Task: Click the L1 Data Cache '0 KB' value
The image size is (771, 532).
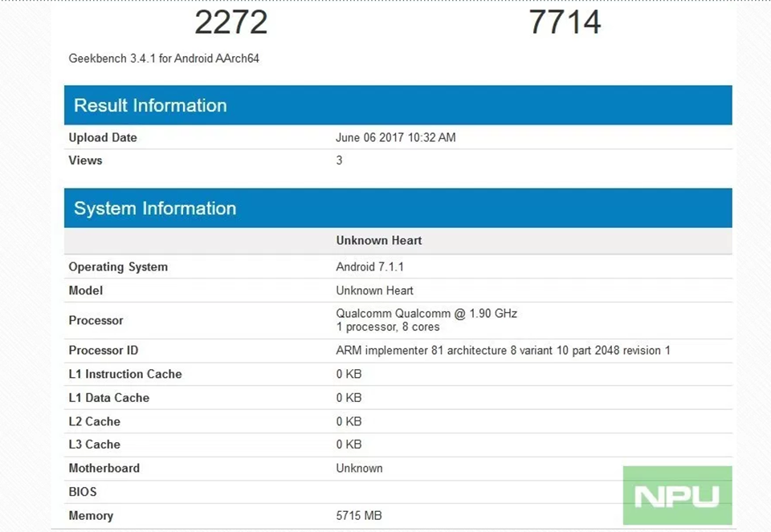Action: pyautogui.click(x=349, y=397)
